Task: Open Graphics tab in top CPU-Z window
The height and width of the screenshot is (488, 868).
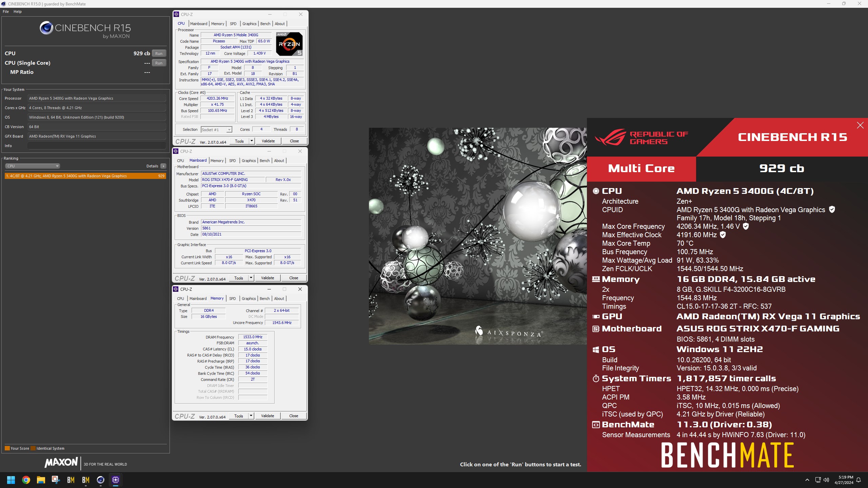Action: [250, 24]
